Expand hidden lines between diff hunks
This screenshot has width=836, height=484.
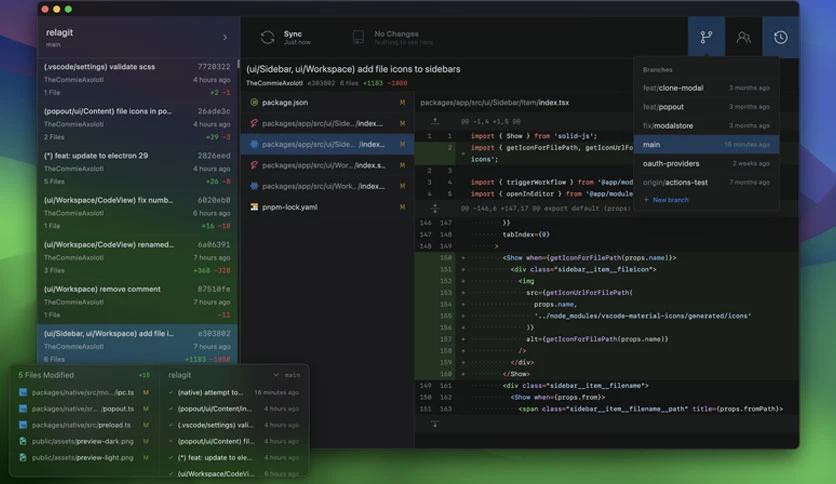[x=435, y=208]
